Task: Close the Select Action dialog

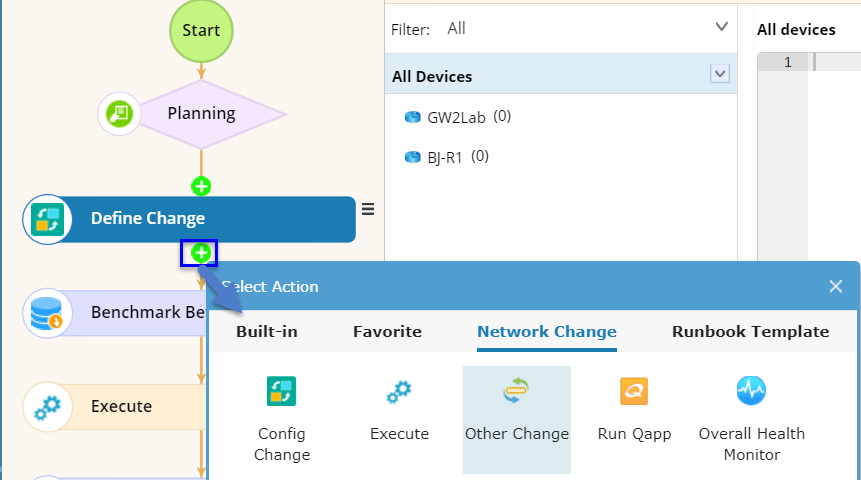Action: pyautogui.click(x=836, y=287)
